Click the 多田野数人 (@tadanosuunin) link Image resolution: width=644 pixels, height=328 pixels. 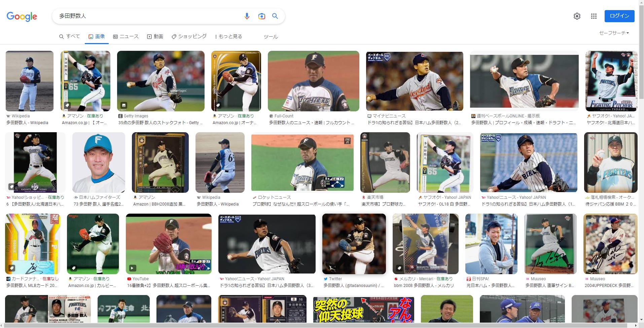coord(354,286)
